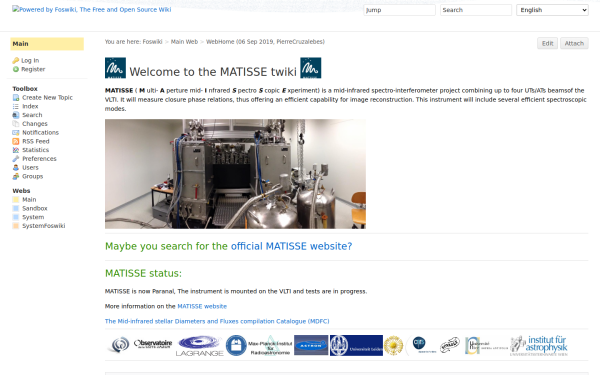Open the official MATISSE website link

pos(291,246)
